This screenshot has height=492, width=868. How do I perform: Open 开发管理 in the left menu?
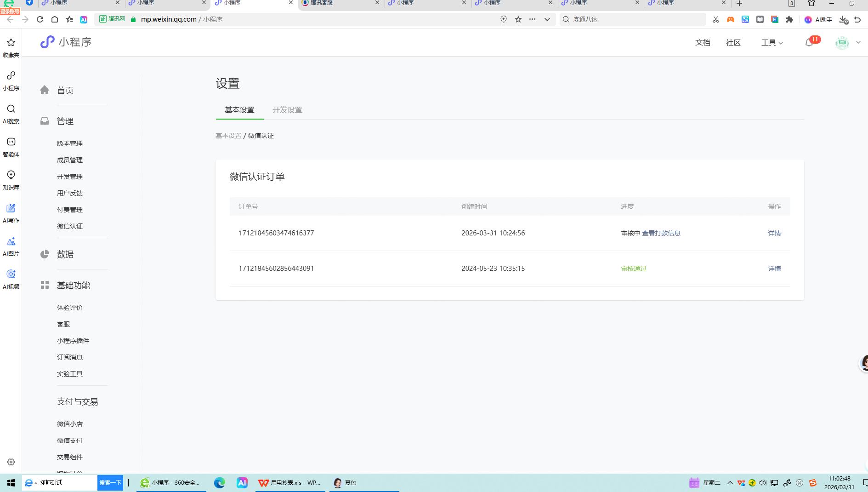(70, 177)
